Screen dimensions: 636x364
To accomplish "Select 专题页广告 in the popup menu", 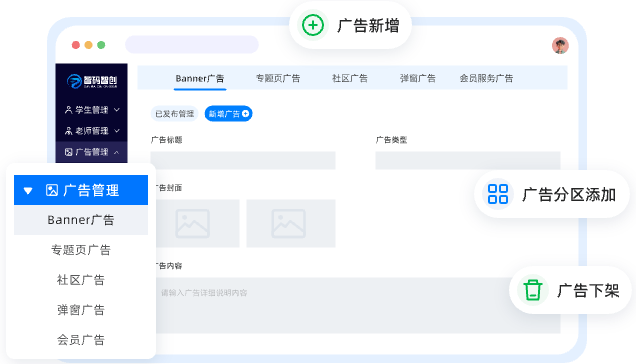I will point(81,250).
